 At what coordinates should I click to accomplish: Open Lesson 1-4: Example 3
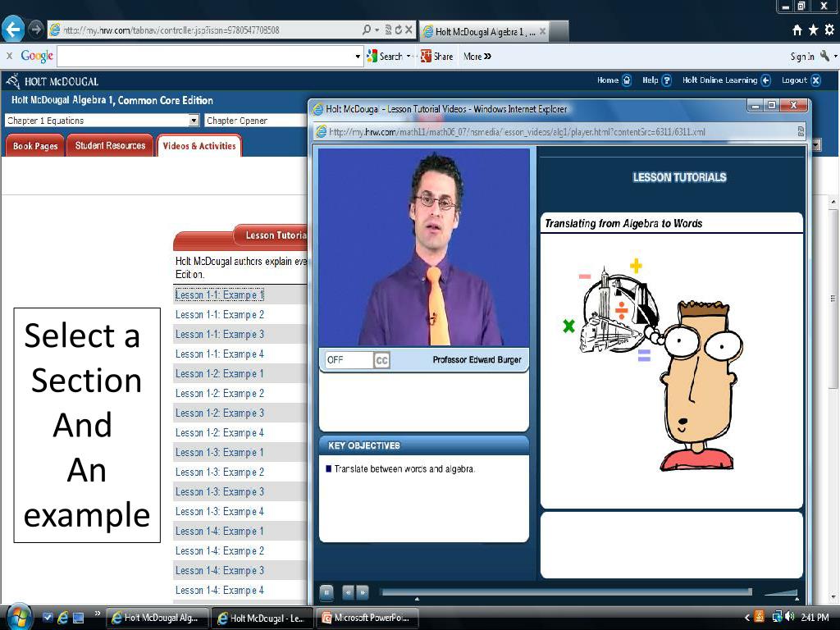(220, 571)
